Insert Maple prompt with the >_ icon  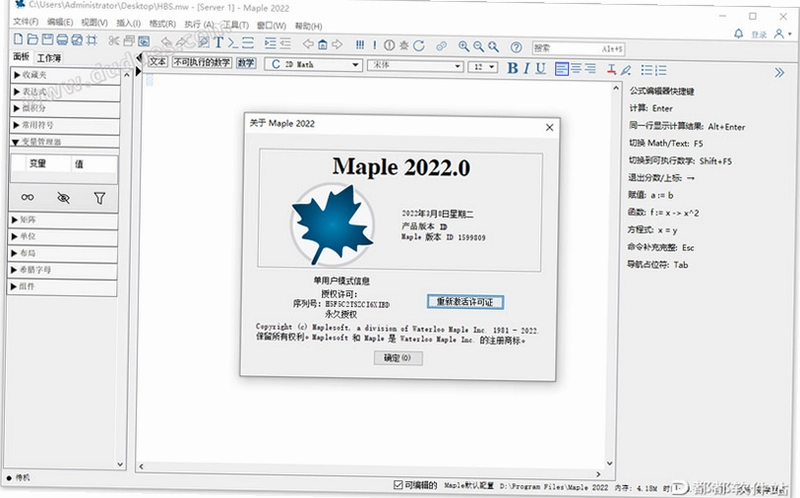pyautogui.click(x=233, y=43)
